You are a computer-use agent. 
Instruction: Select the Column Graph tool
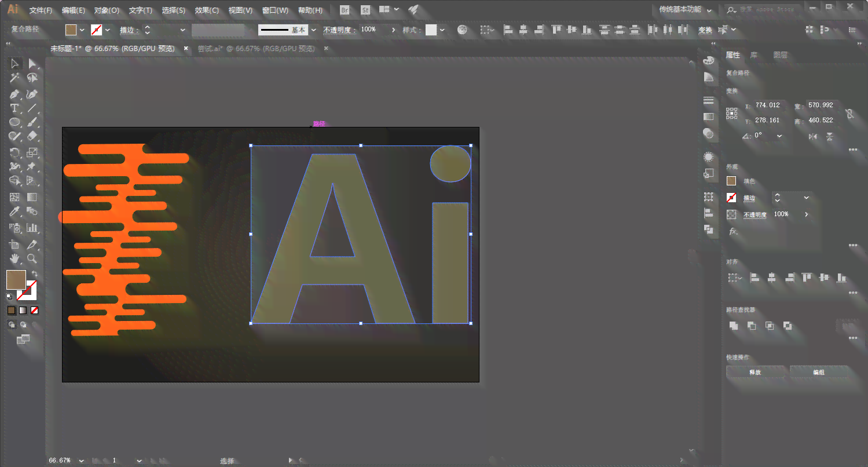pyautogui.click(x=32, y=228)
